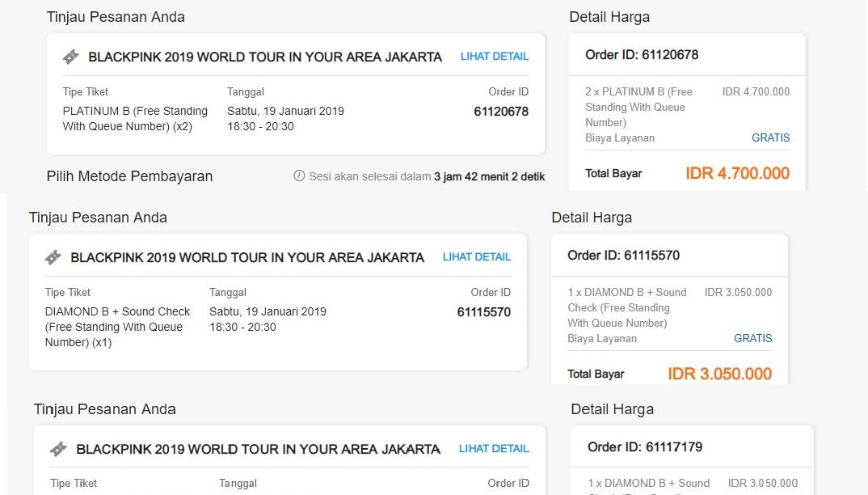Viewport: 868px width, 495px height.
Task: Open LIHAT DETAIL for order 61120678
Action: [495, 57]
